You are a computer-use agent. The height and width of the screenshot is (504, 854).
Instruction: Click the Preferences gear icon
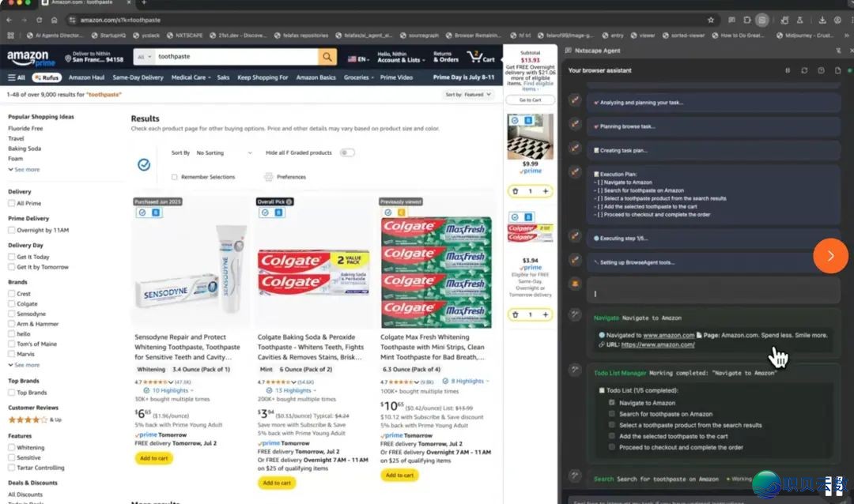(x=269, y=177)
